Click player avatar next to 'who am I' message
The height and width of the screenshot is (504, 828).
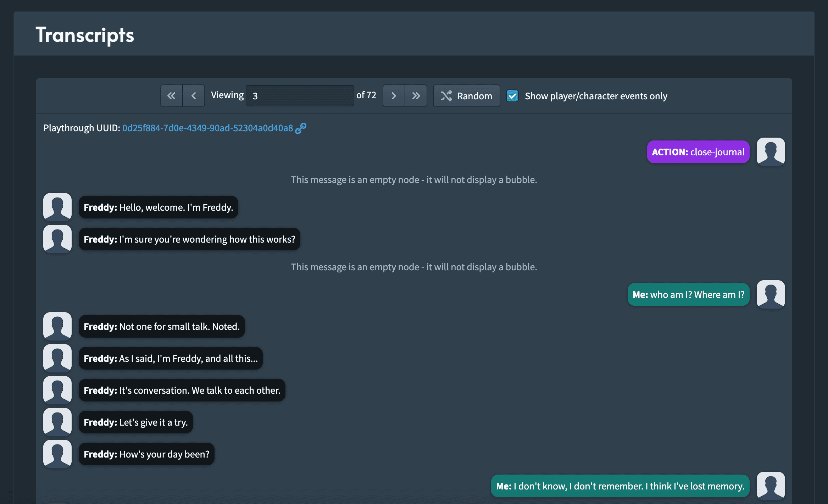click(x=771, y=294)
